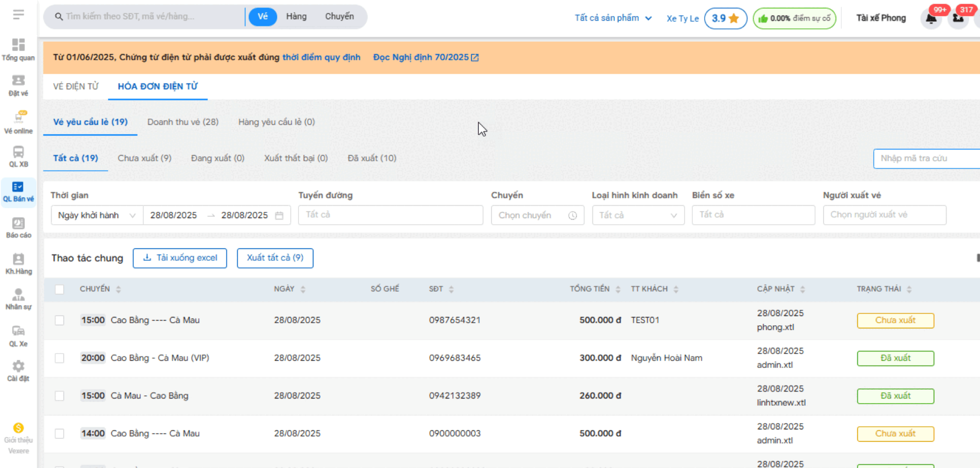980x468 pixels.
Task: Open Ngày khởi hành time type dropdown
Action: pos(96,215)
